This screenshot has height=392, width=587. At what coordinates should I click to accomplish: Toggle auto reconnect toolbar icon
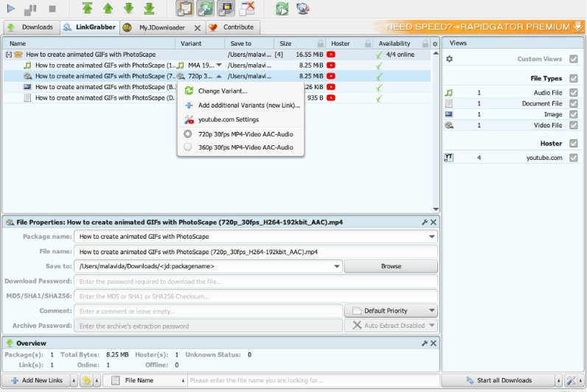[206, 8]
